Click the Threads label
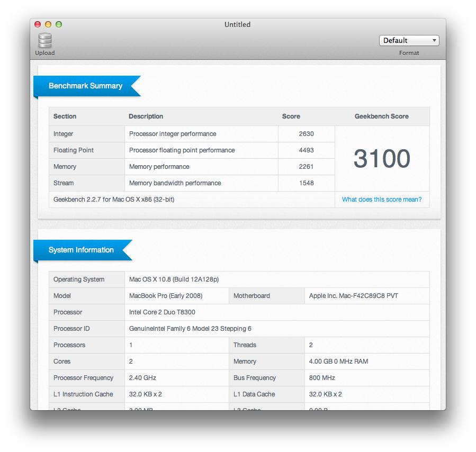 pos(245,345)
